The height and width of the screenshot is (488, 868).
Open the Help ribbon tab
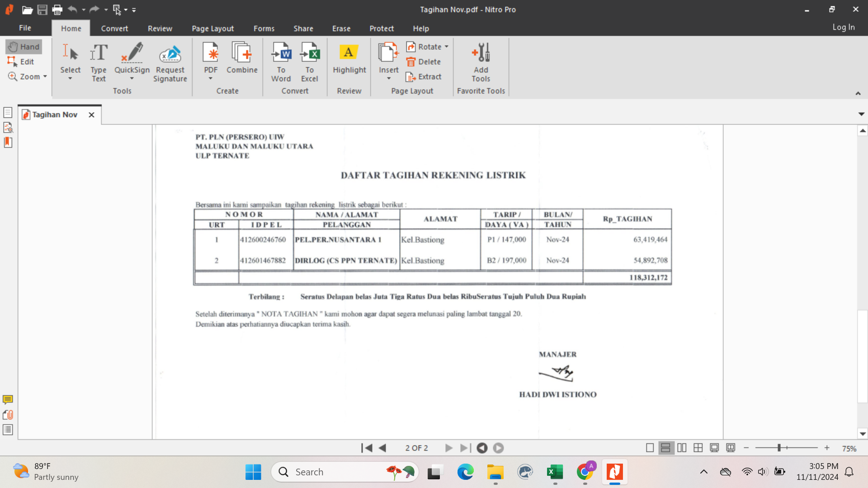coord(421,28)
